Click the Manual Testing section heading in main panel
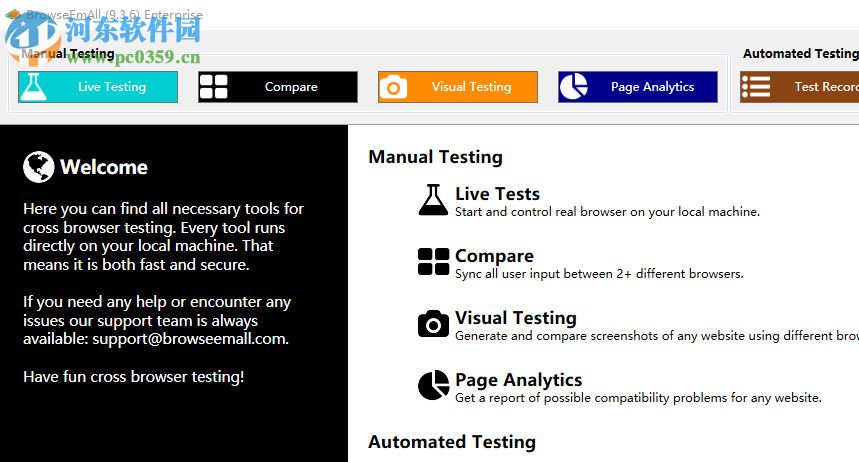Viewport: 859px width, 462px height. coord(436,157)
